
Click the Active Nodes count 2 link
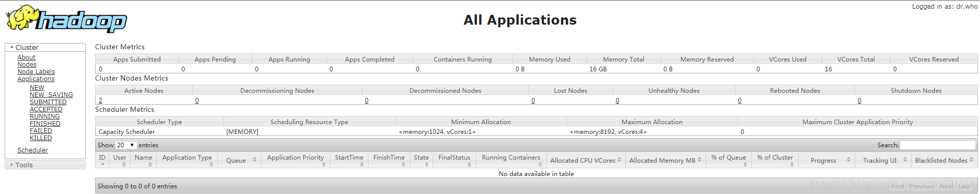pos(101,101)
